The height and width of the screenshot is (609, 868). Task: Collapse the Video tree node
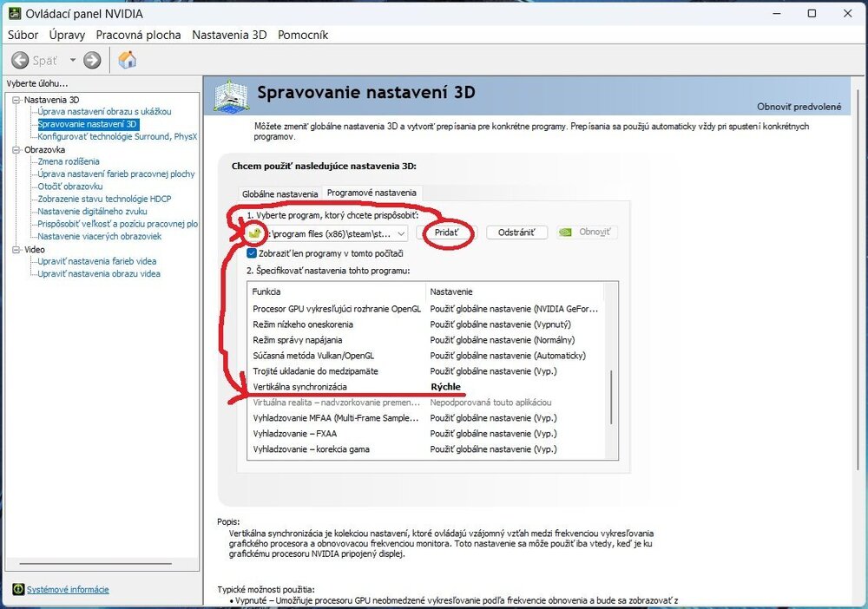coord(16,249)
